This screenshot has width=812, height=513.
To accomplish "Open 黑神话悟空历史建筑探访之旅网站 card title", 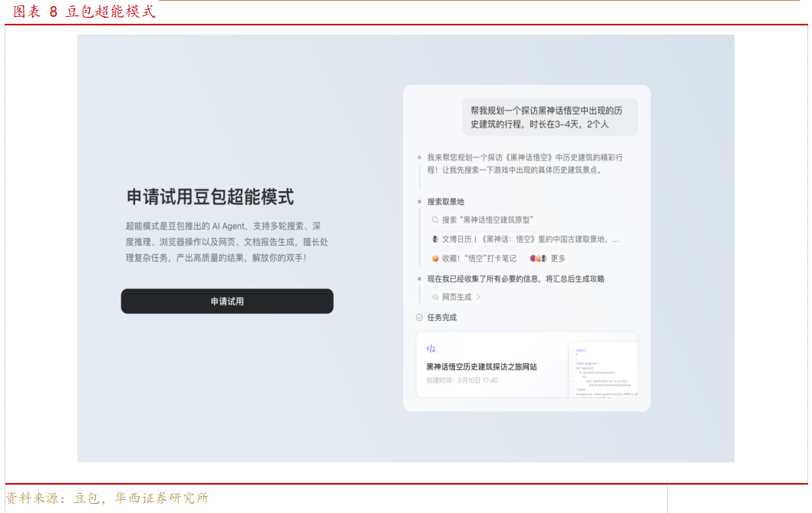I will pyautogui.click(x=482, y=367).
